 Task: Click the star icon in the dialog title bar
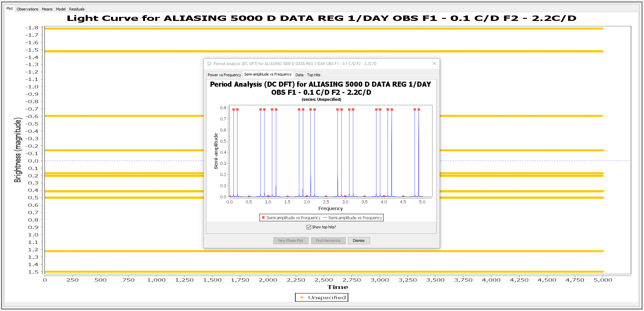pyautogui.click(x=209, y=63)
